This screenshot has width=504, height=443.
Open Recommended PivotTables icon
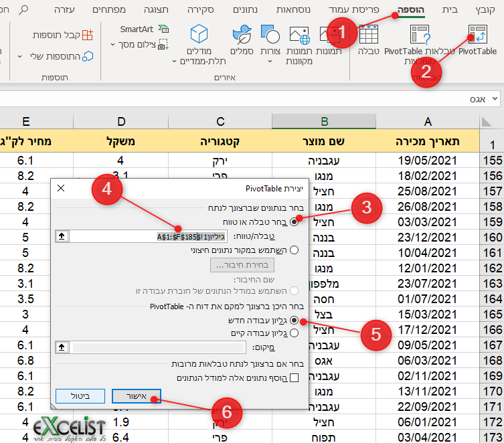coord(420,34)
